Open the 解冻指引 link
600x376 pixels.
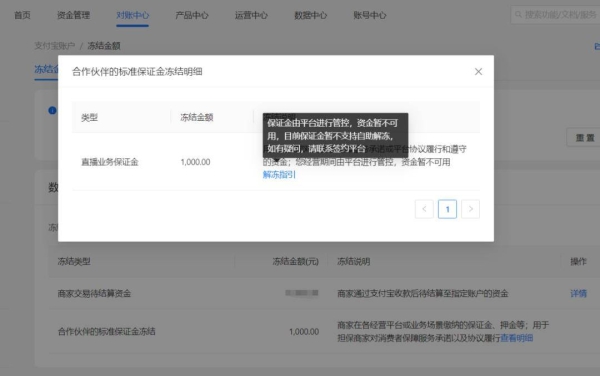279,175
